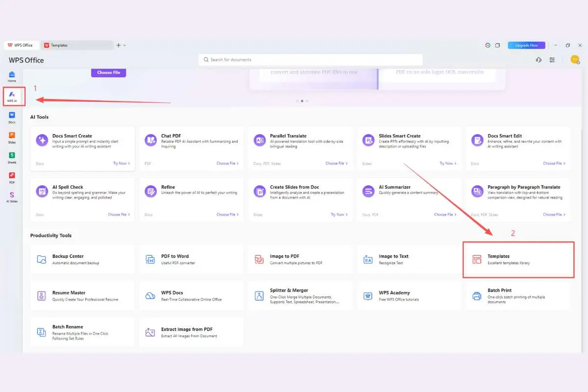The width and height of the screenshot is (588, 392).
Task: Click the Resume Master icon
Action: 42,295
